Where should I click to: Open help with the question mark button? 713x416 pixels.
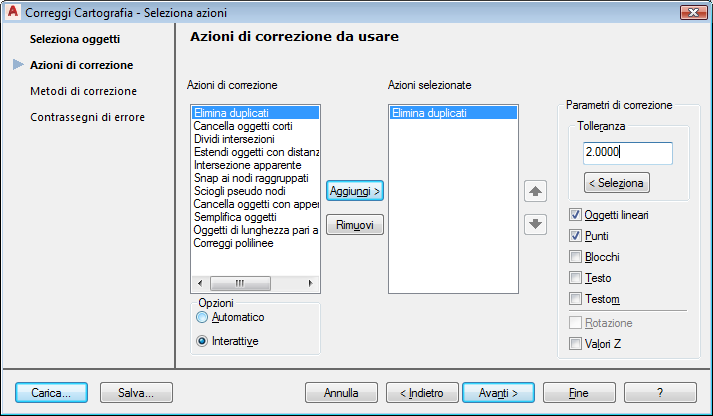click(x=660, y=392)
